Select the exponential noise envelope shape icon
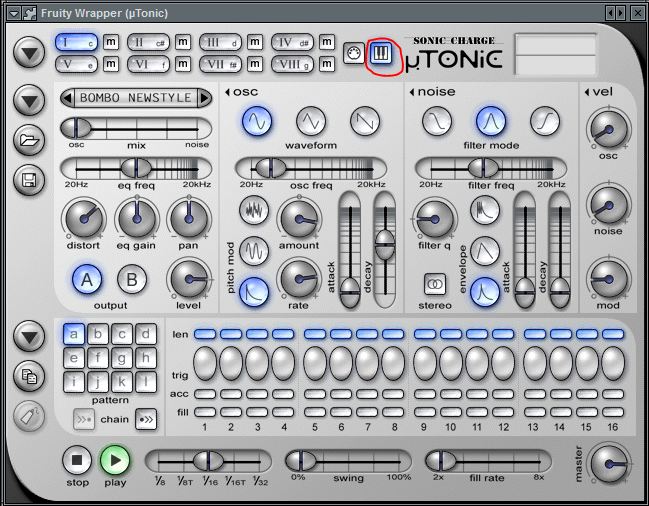Screen dimensions: 649x506 tap(485, 292)
